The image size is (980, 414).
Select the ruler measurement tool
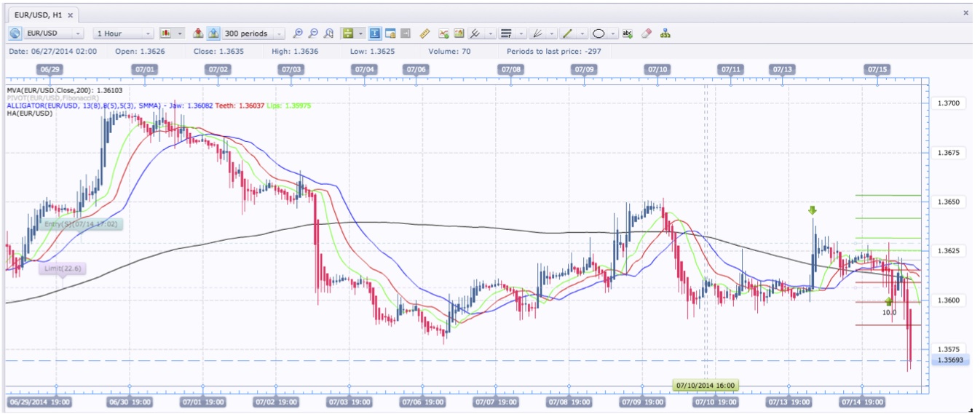[425, 33]
